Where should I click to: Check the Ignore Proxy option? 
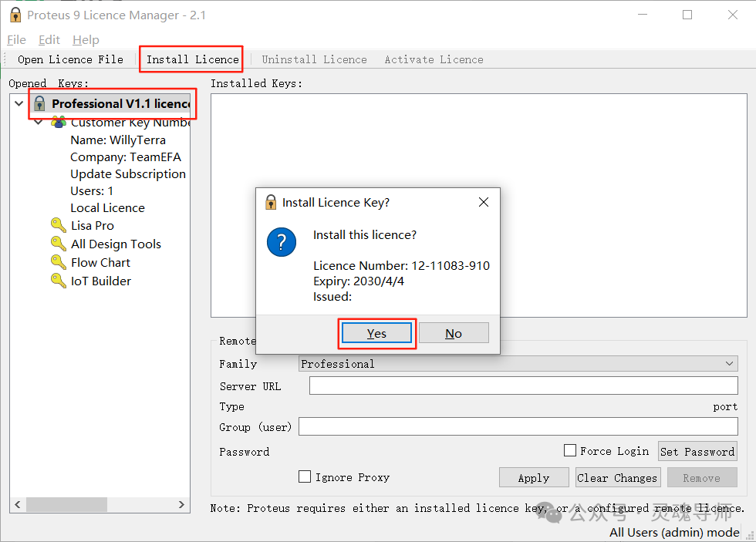tap(305, 476)
